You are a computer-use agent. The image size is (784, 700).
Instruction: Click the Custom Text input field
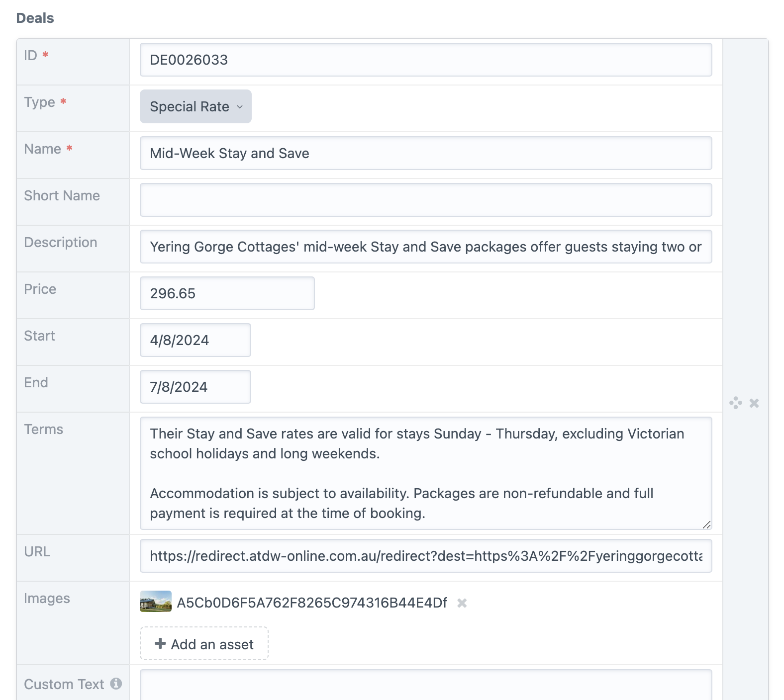pyautogui.click(x=426, y=685)
